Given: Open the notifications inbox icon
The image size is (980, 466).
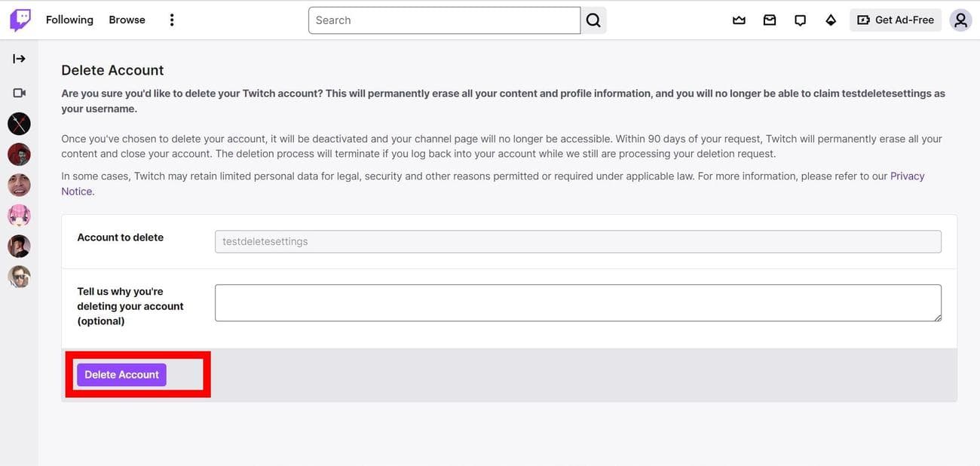Looking at the screenshot, I should pos(770,20).
